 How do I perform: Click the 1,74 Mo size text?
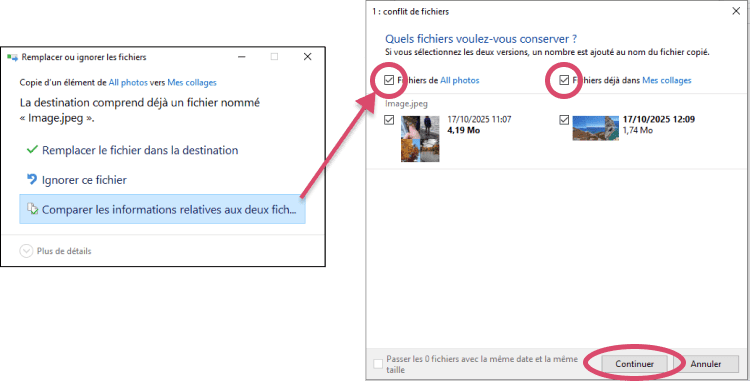[638, 130]
